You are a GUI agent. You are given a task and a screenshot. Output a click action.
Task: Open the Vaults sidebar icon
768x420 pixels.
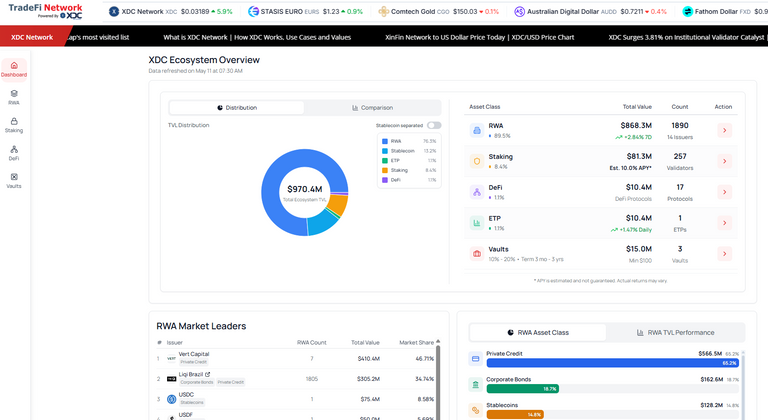tap(14, 180)
